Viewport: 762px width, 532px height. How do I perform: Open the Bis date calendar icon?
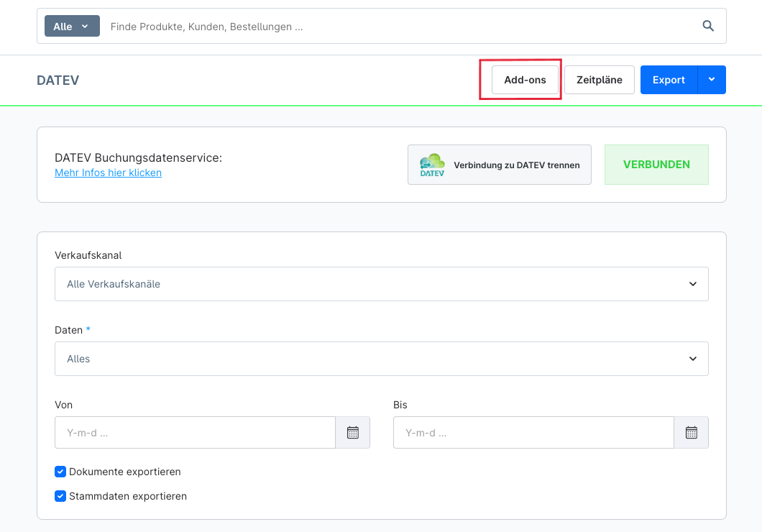[x=691, y=433]
